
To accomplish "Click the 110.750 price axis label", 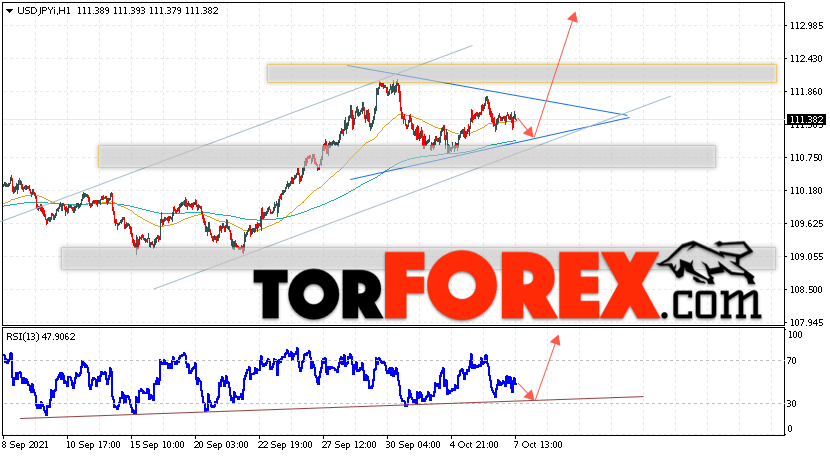I will pos(806,158).
